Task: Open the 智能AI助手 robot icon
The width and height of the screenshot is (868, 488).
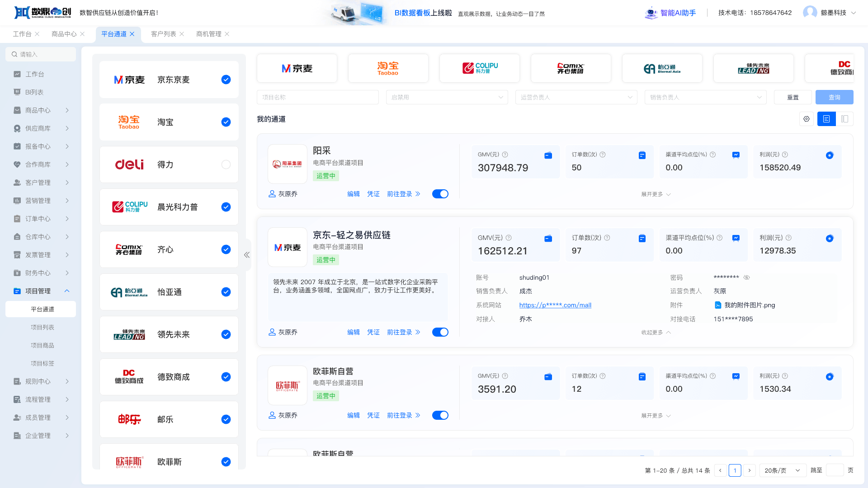Action: click(651, 13)
